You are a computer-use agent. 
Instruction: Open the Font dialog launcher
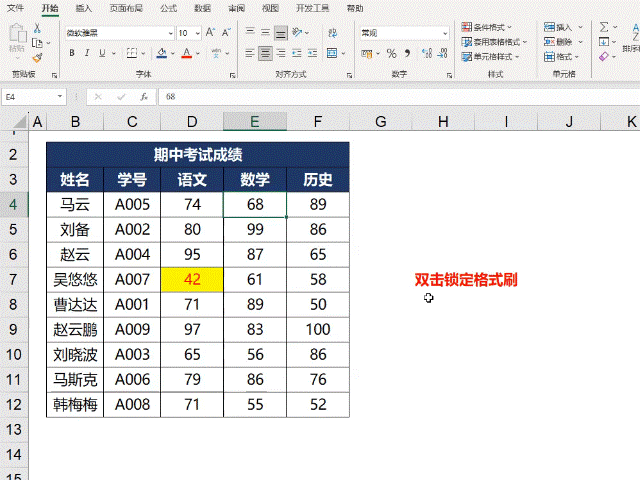click(232, 76)
